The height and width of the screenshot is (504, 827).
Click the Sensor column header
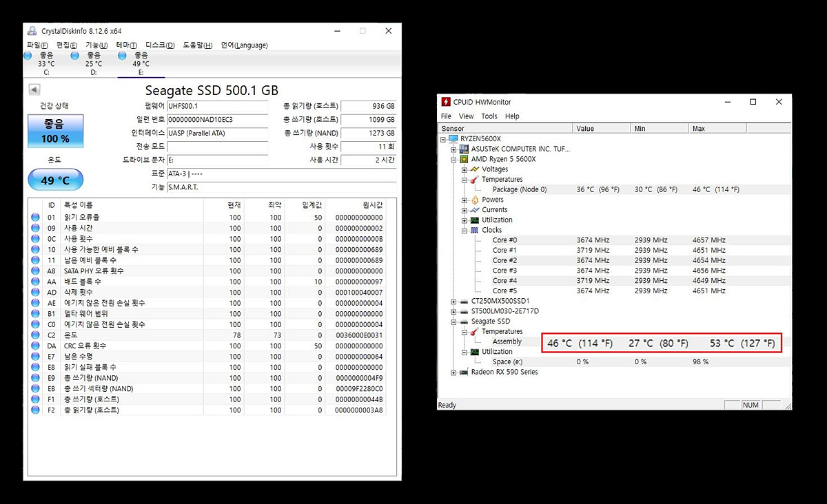click(x=506, y=129)
